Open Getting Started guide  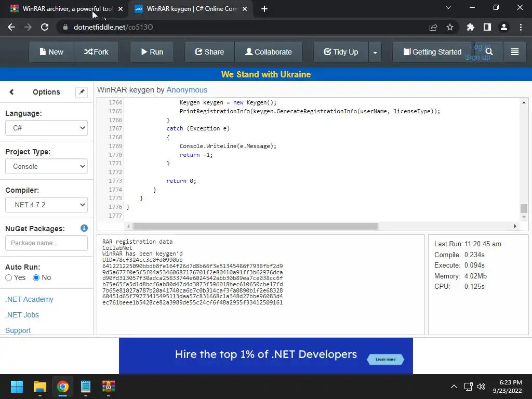coord(432,52)
